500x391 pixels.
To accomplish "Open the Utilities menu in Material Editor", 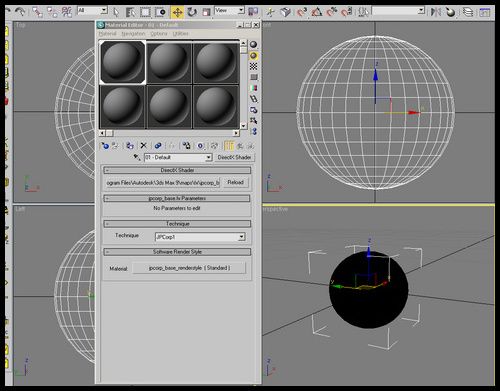I will point(180,34).
